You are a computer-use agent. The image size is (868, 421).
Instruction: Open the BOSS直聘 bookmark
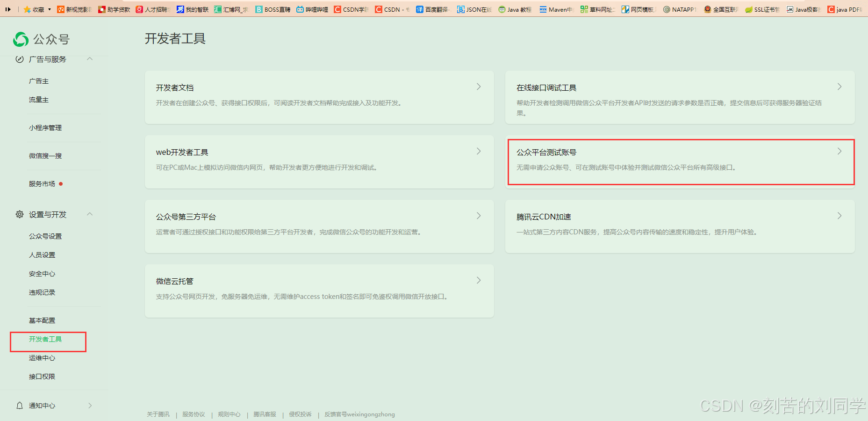tap(273, 9)
